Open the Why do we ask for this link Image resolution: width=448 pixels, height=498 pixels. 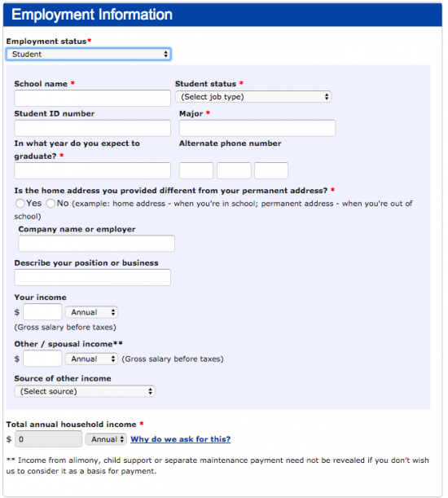(x=181, y=439)
